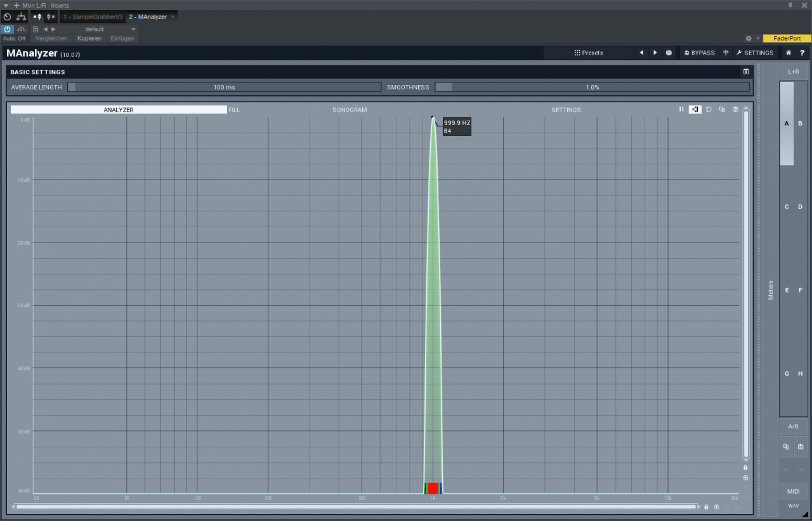Click the A/B compare button
The image size is (812, 521).
[794, 426]
